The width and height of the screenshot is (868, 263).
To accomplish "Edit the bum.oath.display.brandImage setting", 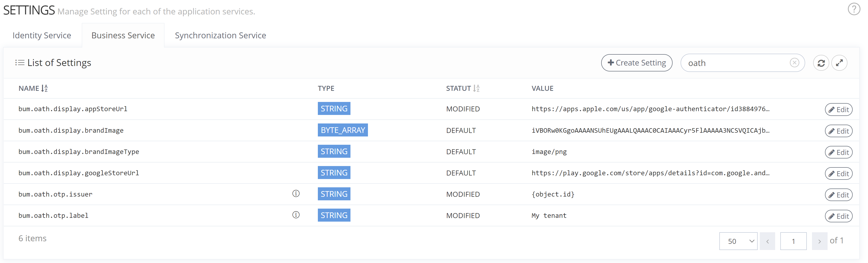I will click(x=838, y=131).
